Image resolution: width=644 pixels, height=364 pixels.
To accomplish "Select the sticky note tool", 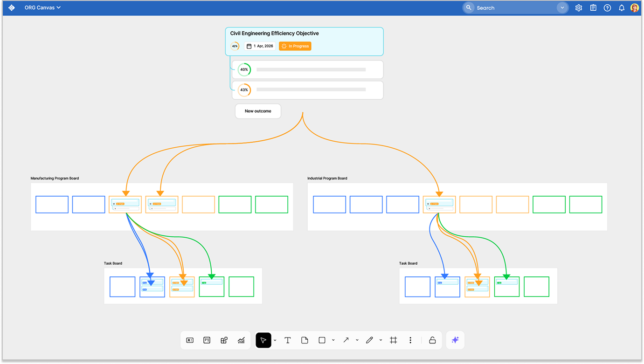I will point(305,340).
